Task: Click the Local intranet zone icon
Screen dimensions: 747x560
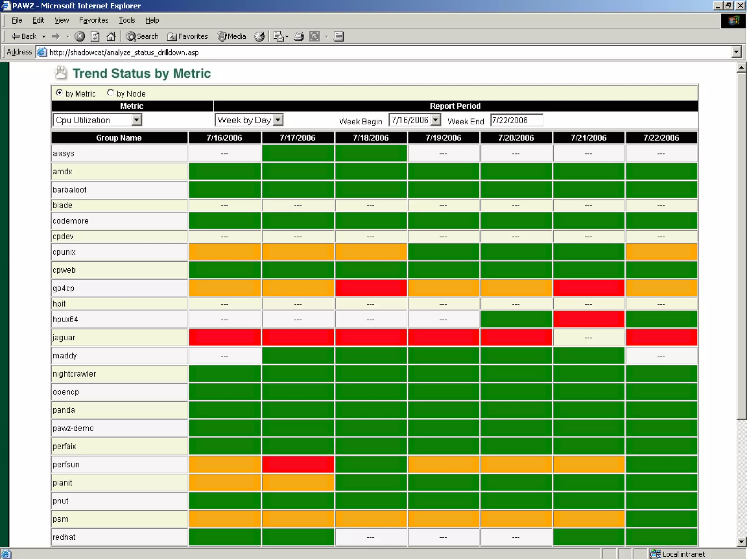Action: 655,554
